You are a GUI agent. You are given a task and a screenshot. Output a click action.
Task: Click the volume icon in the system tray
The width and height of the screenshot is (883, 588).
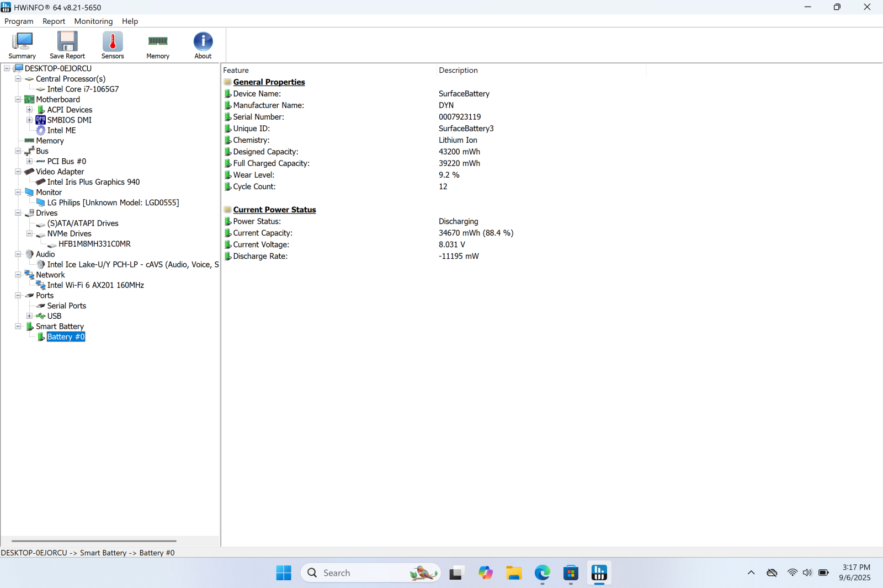tap(807, 573)
